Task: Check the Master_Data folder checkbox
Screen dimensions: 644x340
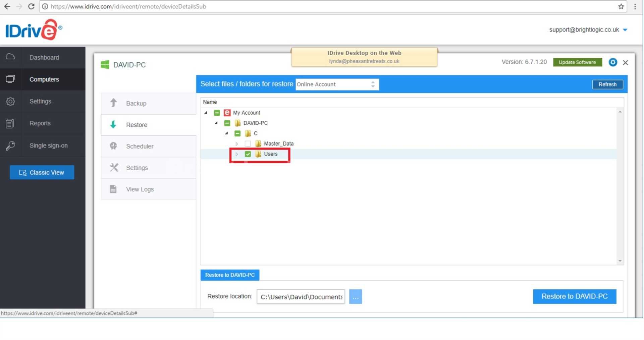Action: pyautogui.click(x=248, y=144)
